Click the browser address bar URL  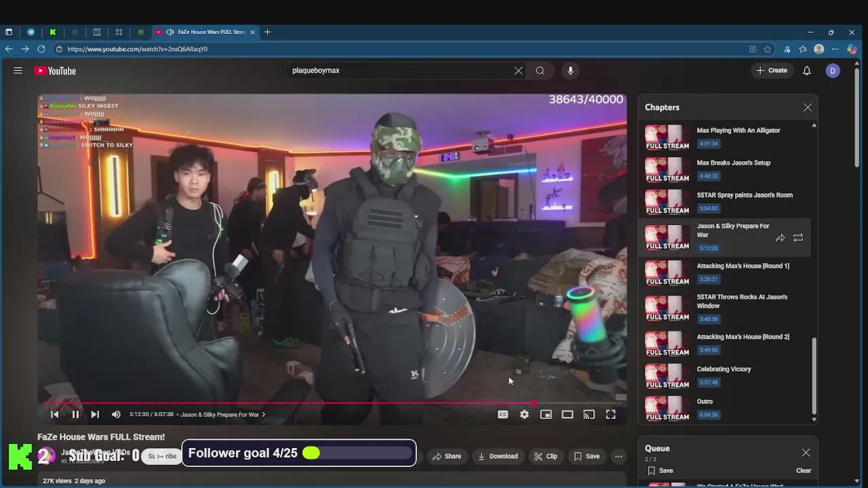tap(137, 49)
